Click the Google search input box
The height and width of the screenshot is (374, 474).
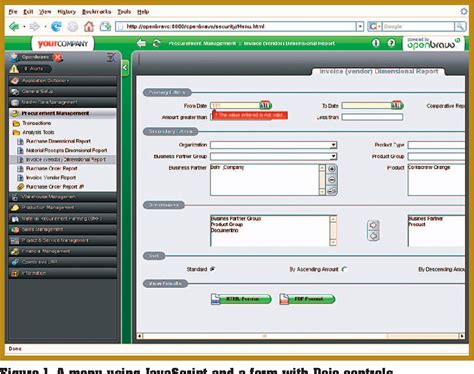coord(418,26)
